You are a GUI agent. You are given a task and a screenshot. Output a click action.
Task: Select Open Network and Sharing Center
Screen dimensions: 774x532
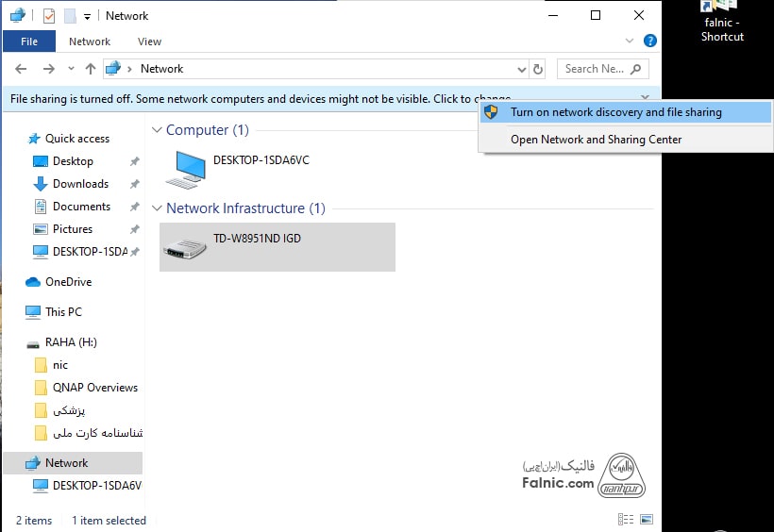tap(596, 140)
